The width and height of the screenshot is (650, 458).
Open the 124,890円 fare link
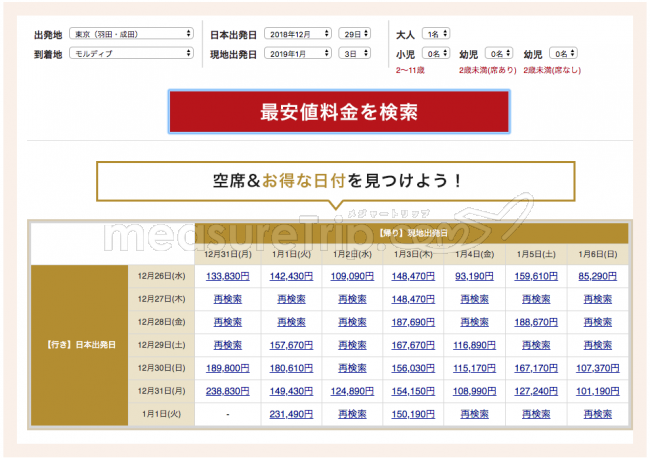tap(352, 391)
